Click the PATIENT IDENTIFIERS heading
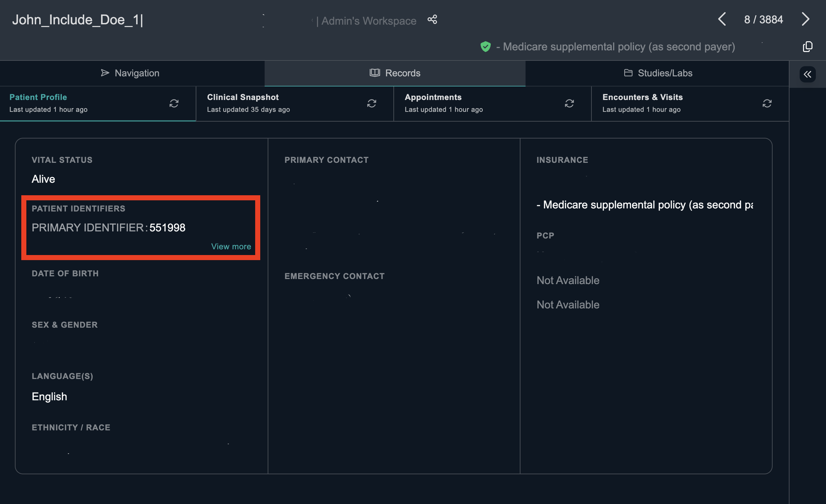Image resolution: width=826 pixels, height=504 pixels. pos(78,209)
